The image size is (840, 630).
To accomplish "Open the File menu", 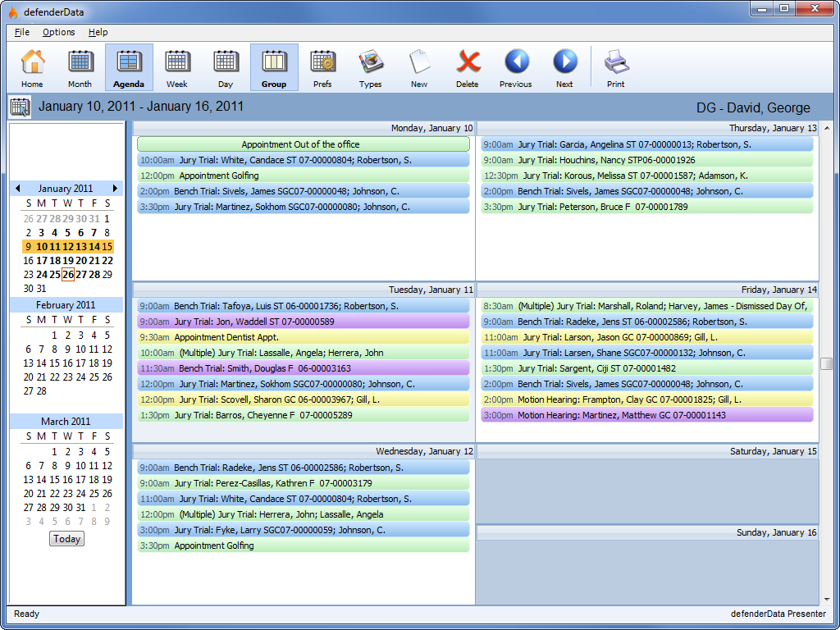I will click(22, 32).
